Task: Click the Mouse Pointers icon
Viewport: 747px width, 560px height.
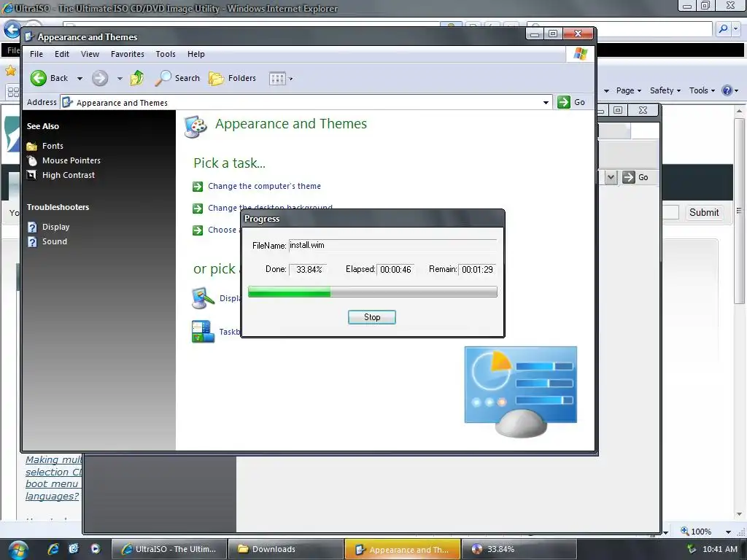Action: (32, 161)
